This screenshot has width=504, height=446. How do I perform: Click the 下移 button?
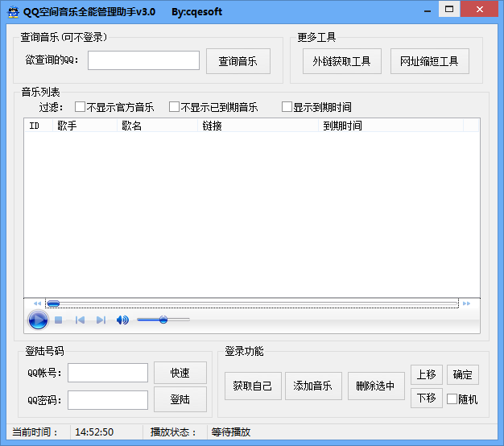tap(427, 399)
